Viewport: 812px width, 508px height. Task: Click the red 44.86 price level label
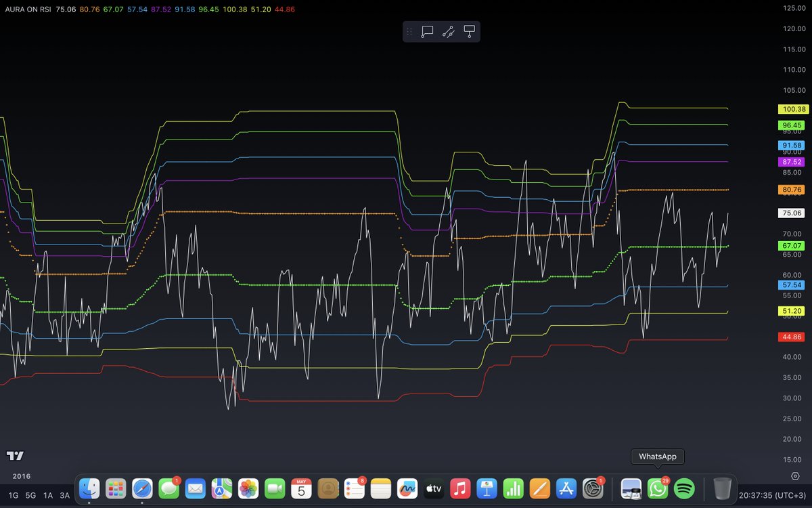click(x=790, y=337)
